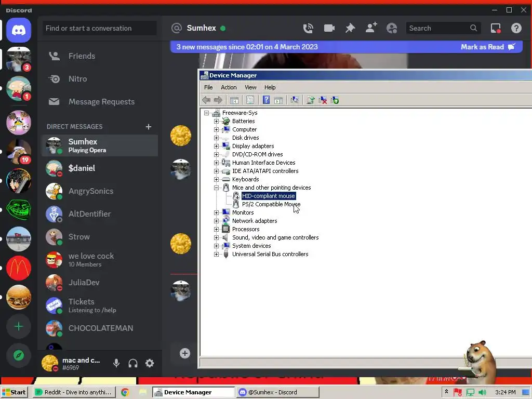Create a new direct message plus icon
This screenshot has width=532, height=399.
(148, 127)
